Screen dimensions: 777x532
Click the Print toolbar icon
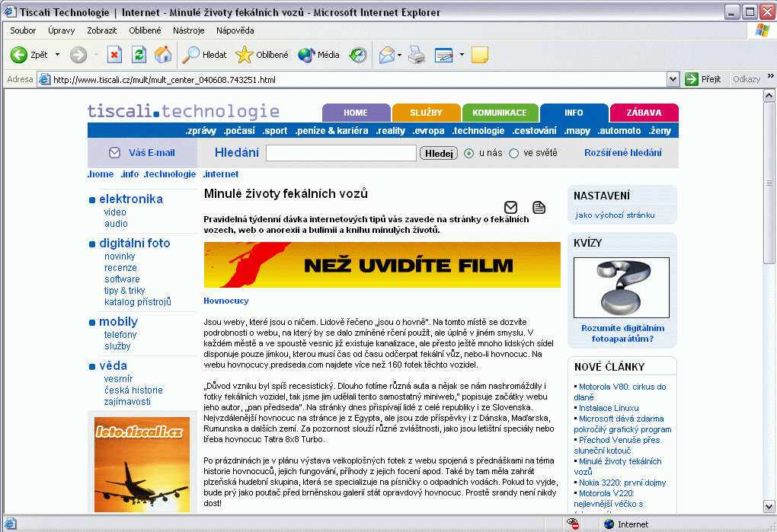pos(417,55)
